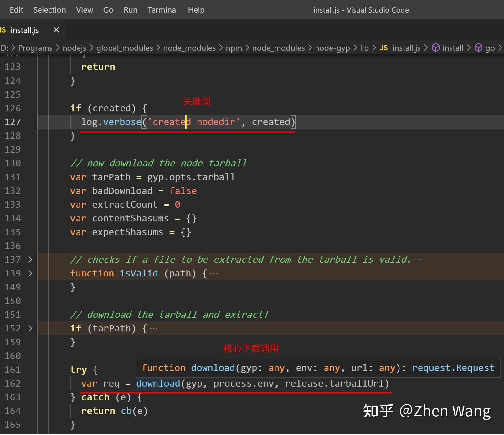504x435 pixels.
Task: Expand folded isValid function at line 139
Action: click(30, 273)
